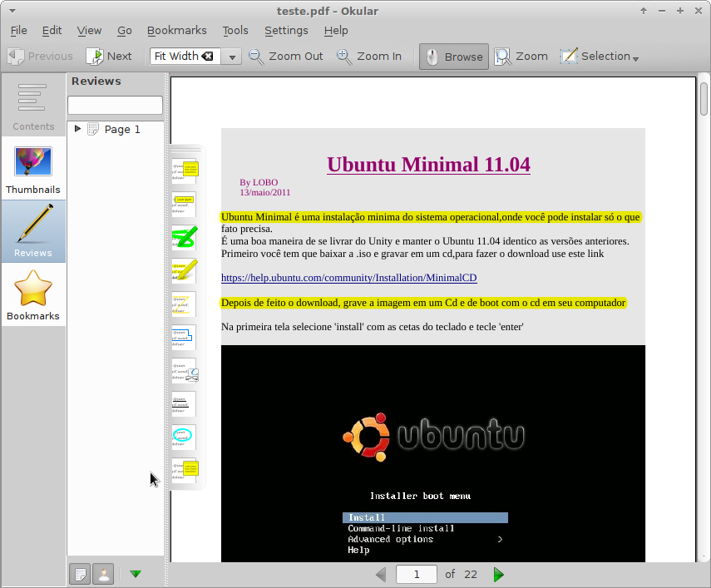Viewport: 711px width, 588px height.
Task: Click the total pages '22' label
Action: tap(470, 575)
